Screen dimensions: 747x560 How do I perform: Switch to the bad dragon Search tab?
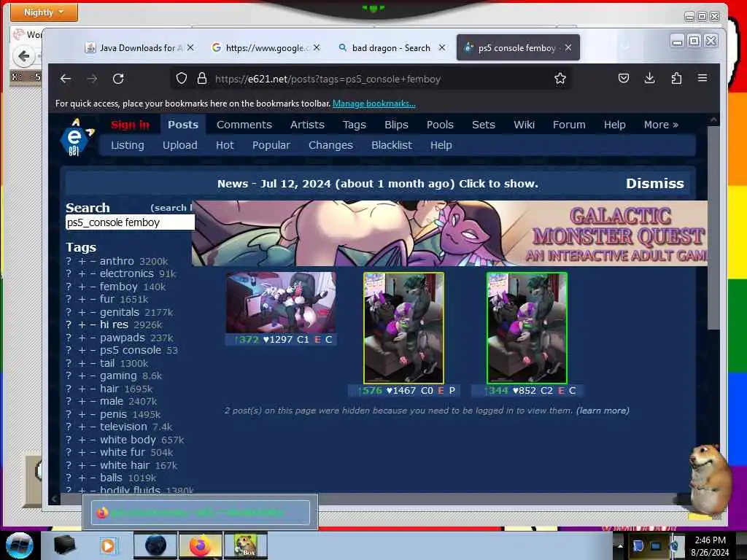[x=391, y=47]
